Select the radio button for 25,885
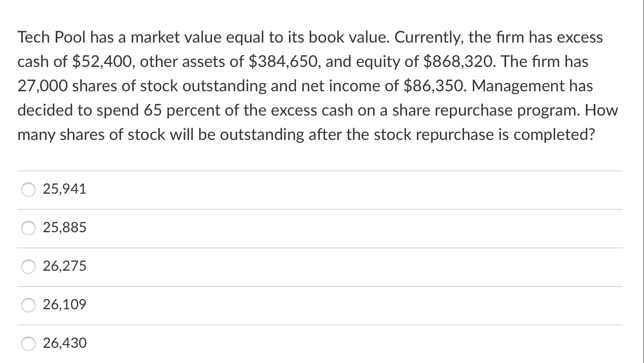644x363 pixels. (28, 229)
